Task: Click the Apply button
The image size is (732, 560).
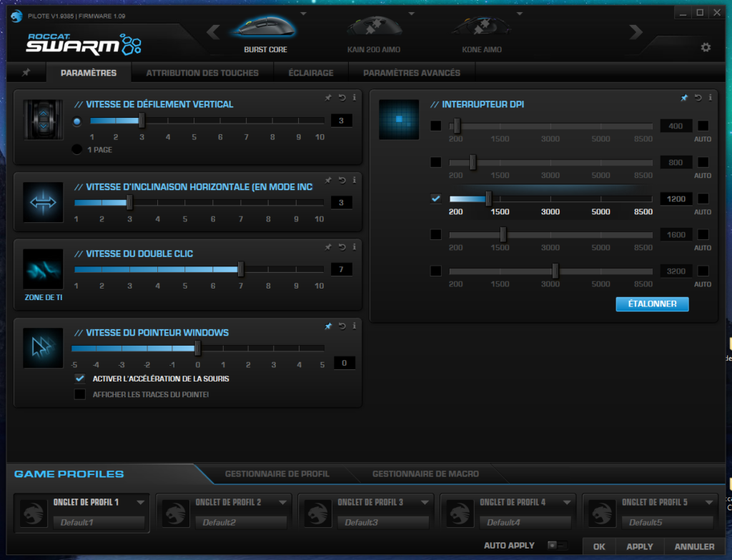Action: click(640, 546)
